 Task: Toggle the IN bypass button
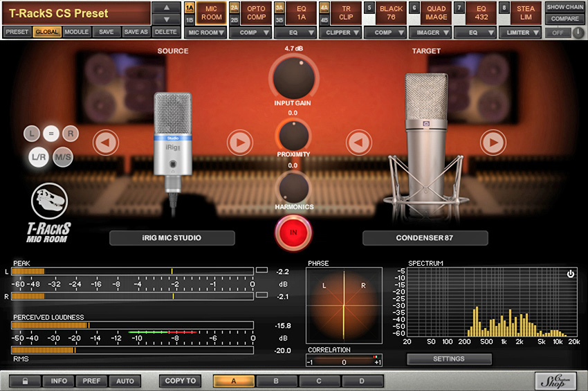point(293,233)
